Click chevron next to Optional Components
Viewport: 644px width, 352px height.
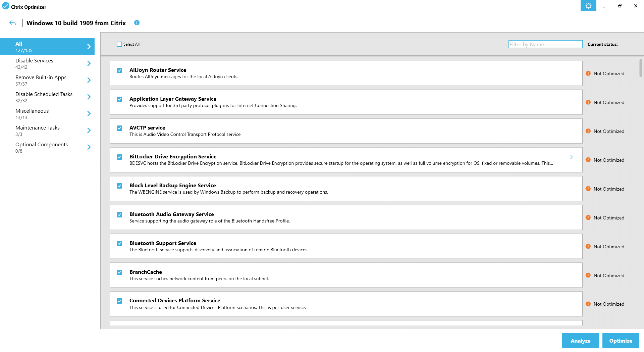tap(89, 147)
